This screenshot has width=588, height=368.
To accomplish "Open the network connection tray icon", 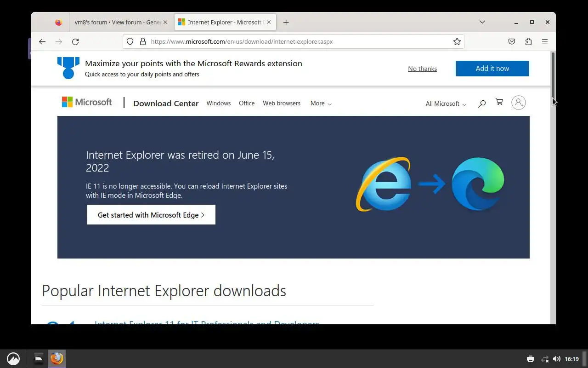I will pyautogui.click(x=545, y=359).
